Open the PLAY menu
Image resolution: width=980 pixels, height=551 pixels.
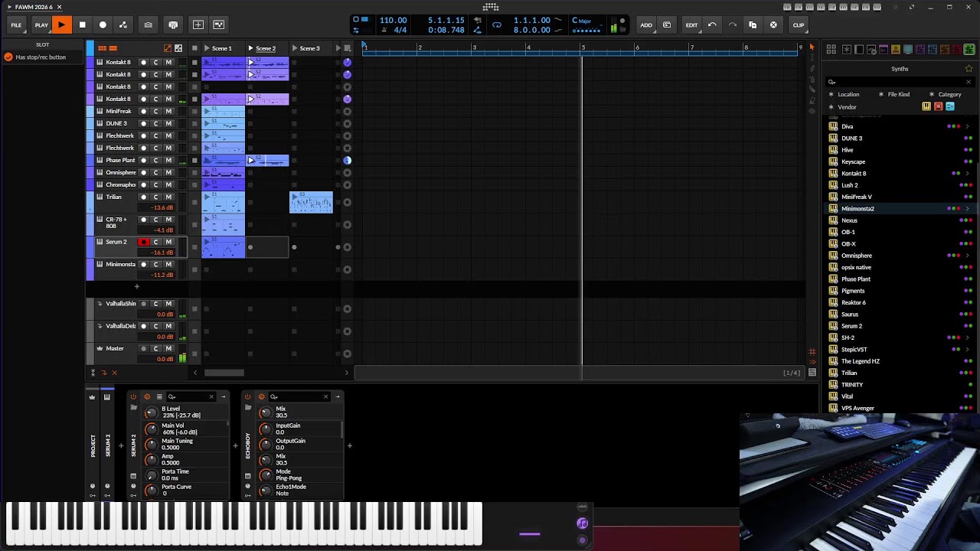[x=41, y=24]
